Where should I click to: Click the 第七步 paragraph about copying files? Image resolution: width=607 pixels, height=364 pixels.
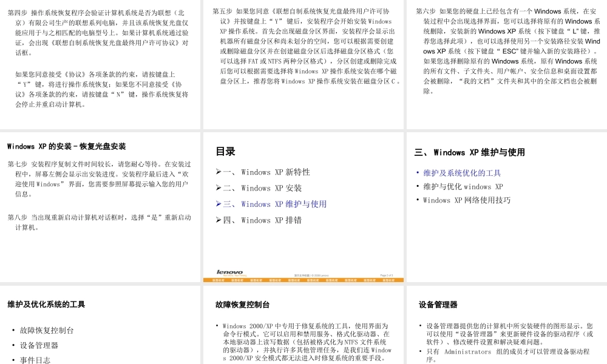(x=99, y=179)
